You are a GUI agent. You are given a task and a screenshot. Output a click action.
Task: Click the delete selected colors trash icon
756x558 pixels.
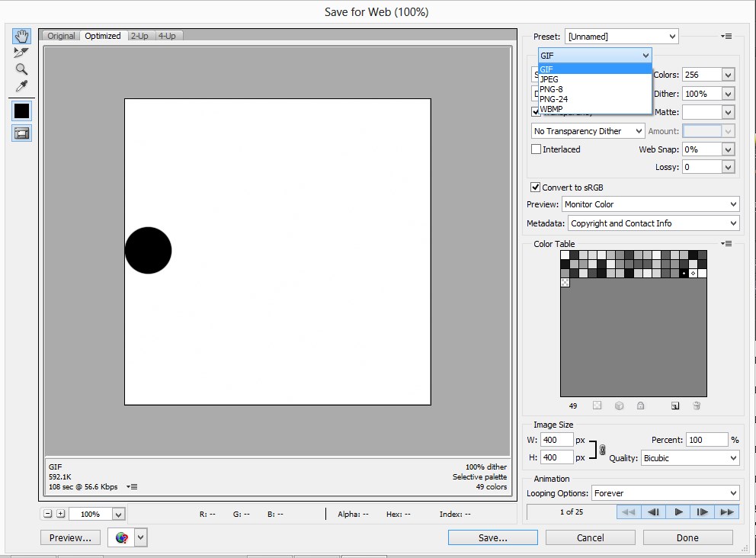pos(697,406)
